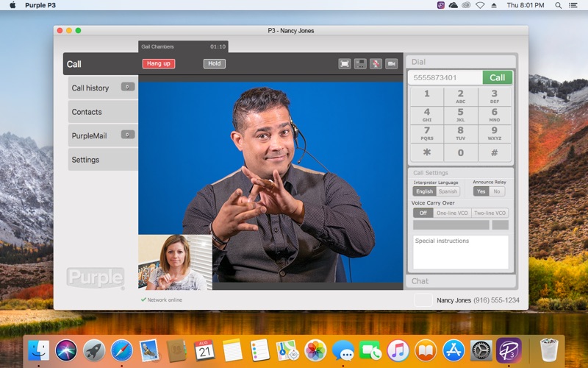
Task: Open Spotlight search icon
Action: coord(559,5)
